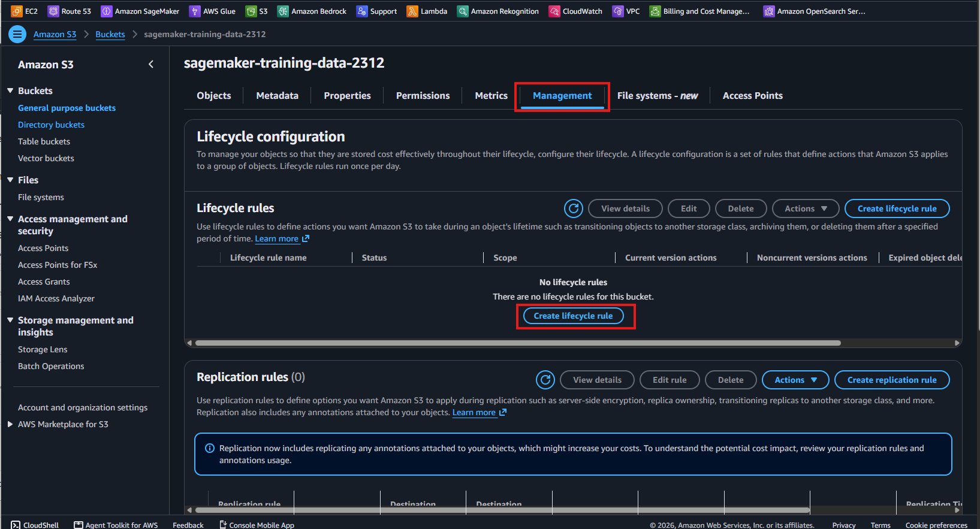This screenshot has height=529, width=980.
Task: Click the info icon in replication notice
Action: click(210, 448)
